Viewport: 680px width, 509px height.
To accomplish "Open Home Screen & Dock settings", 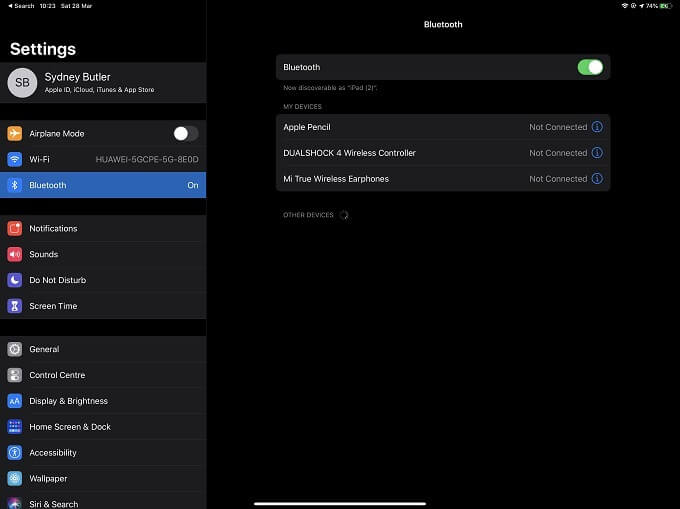I will tap(103, 427).
